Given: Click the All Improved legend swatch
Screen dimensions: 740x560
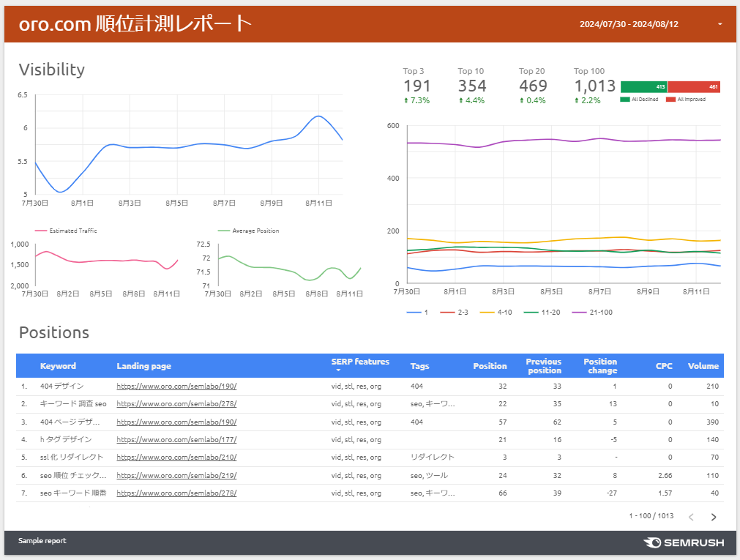Looking at the screenshot, I should pos(670,99).
